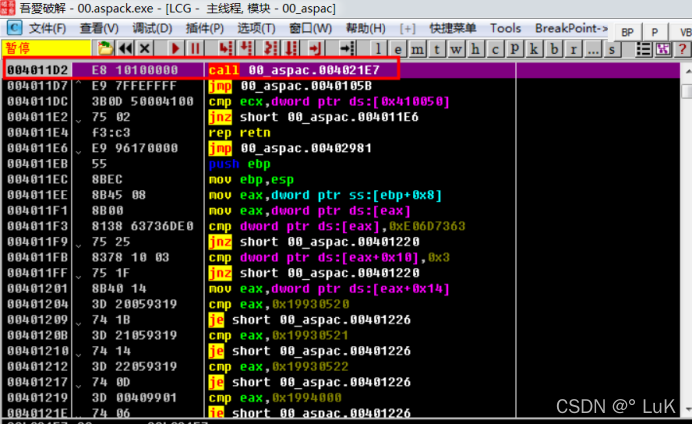
Task: Open windows list with w button
Action: click(456, 49)
